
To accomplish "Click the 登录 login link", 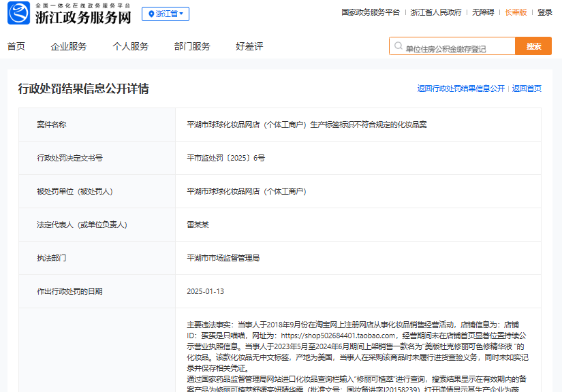I will click(x=545, y=12).
